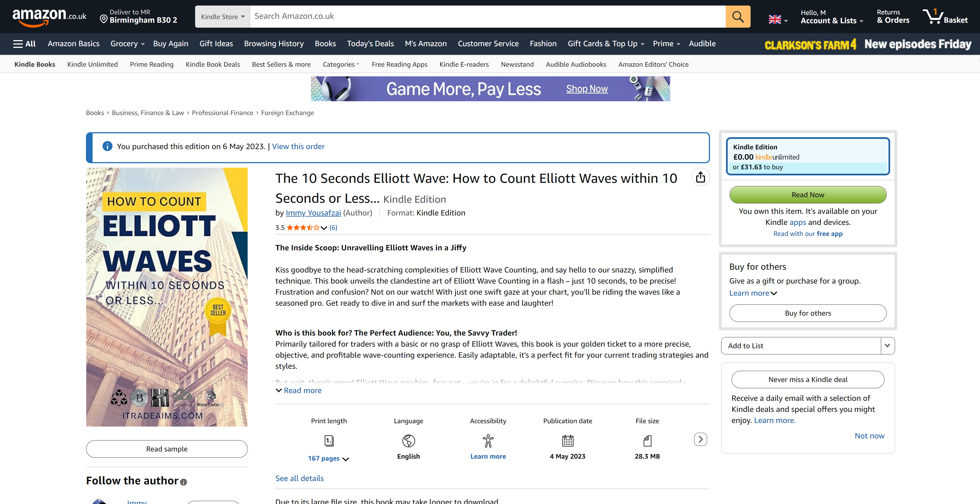Viewport: 980px width, 504px height.
Task: Expand Read more in book description
Action: tap(299, 390)
